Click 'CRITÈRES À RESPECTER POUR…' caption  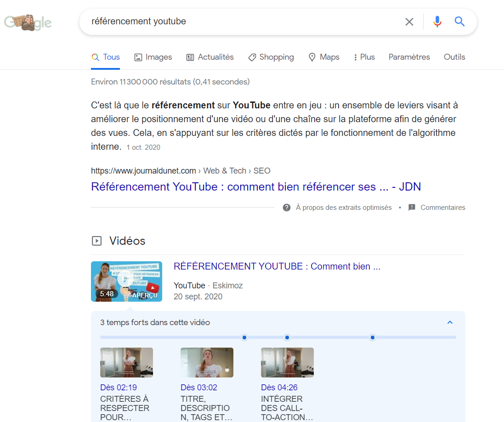tap(125, 408)
